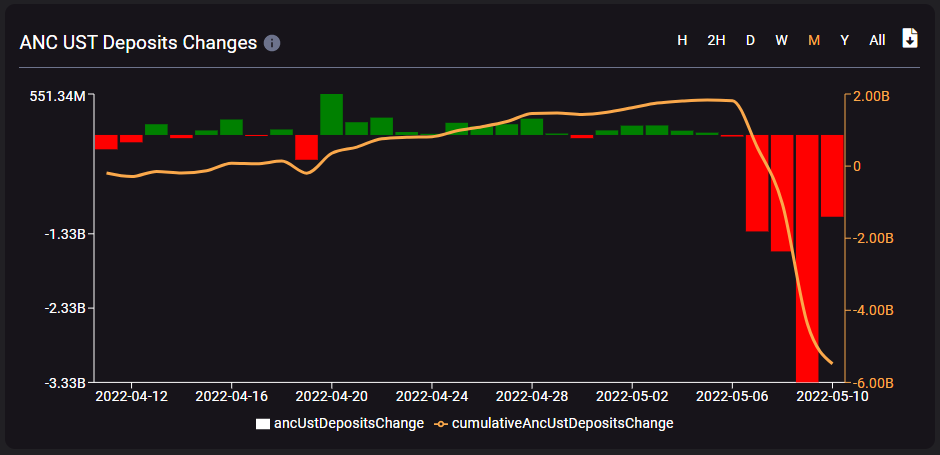Click the -2.33B left axis value
The image size is (940, 455).
tap(66, 308)
